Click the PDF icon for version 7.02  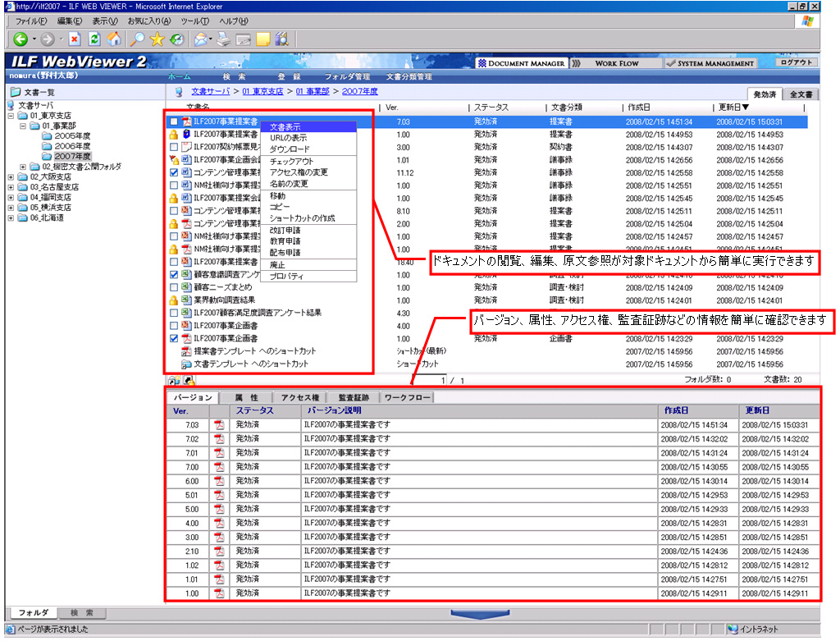point(219,439)
